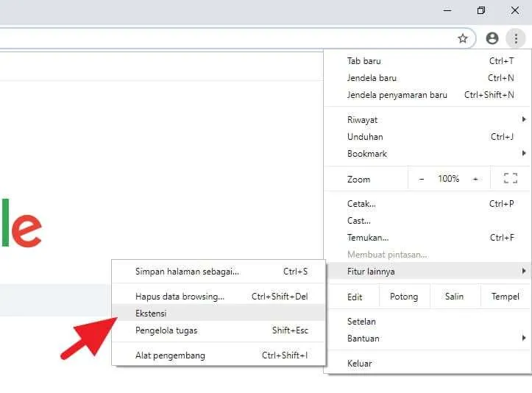532x393 pixels.
Task: Choose Hapus data browsing...
Action: [x=219, y=297]
